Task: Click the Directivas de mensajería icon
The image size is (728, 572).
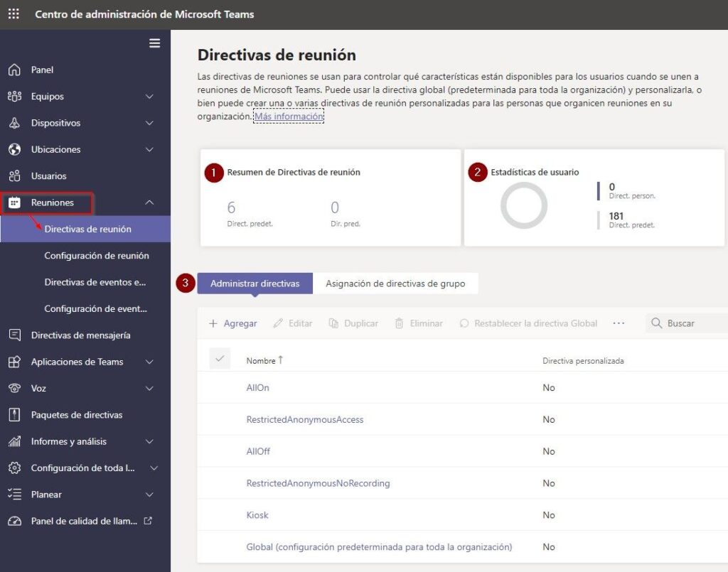Action: click(14, 335)
